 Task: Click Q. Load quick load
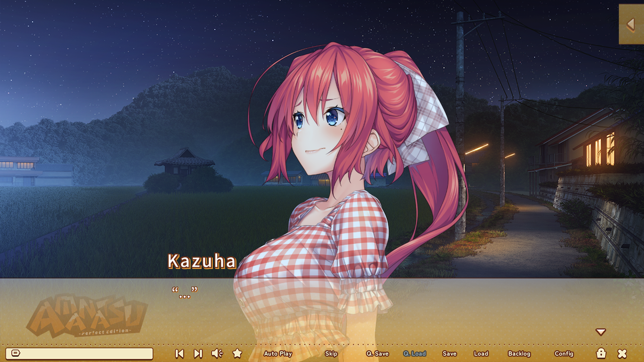point(415,353)
